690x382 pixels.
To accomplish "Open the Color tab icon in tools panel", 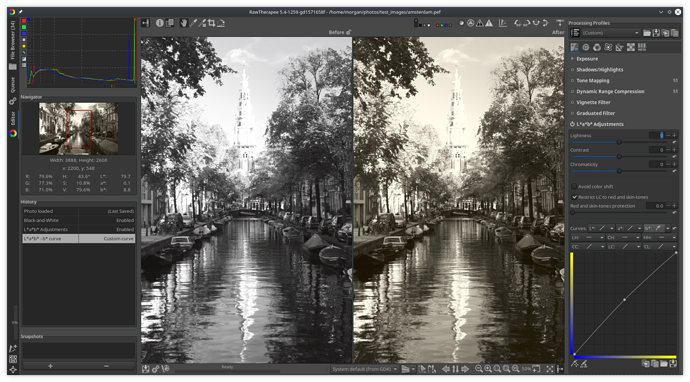I will click(x=597, y=47).
